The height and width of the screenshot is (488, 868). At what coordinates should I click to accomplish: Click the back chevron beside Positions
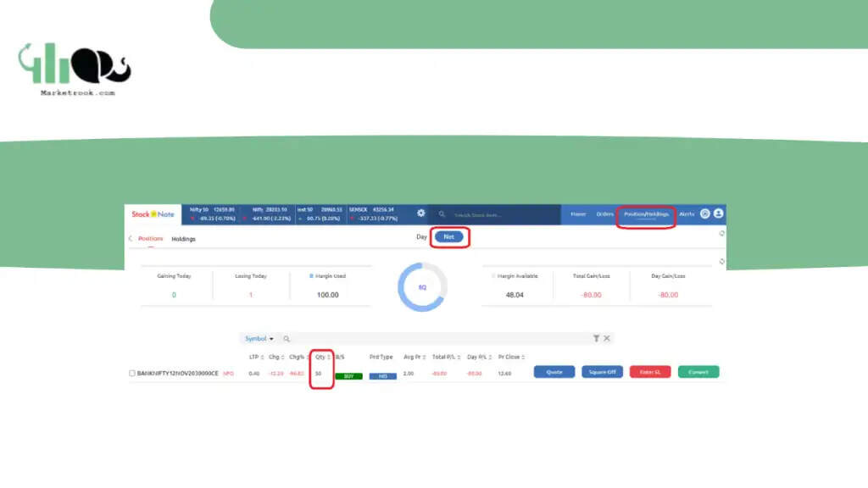131,238
